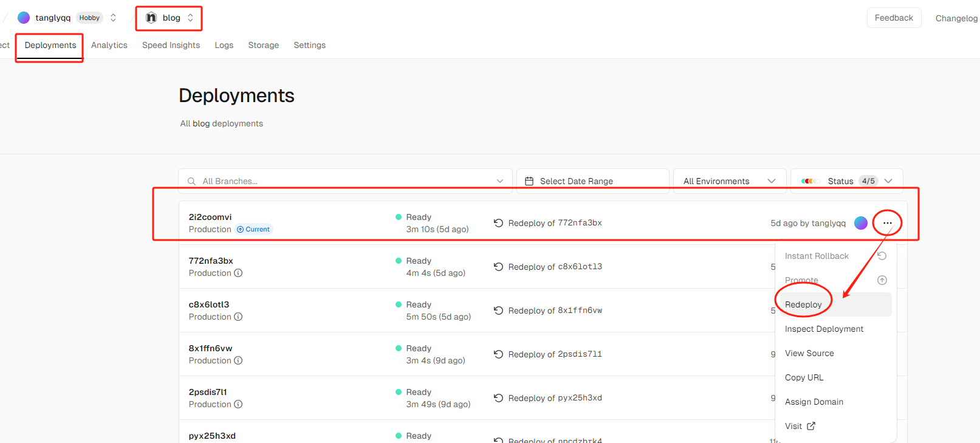Select Copy URL in the menu
980x443 pixels.
coord(836,377)
